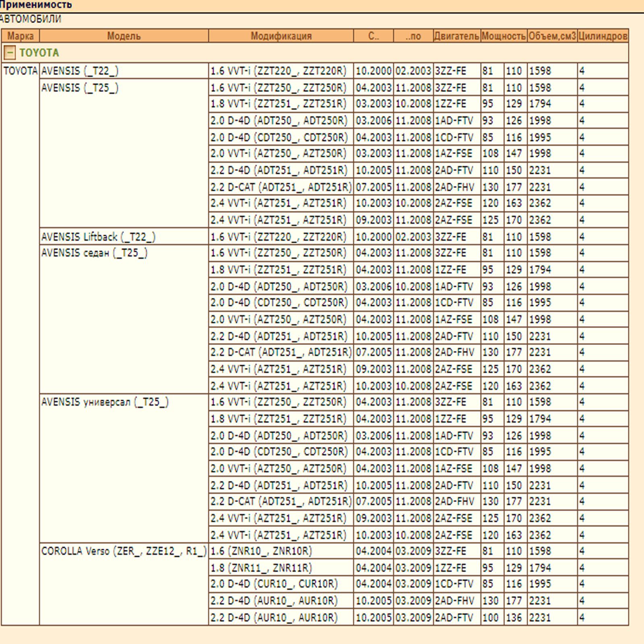This screenshot has width=644, height=644.
Task: Collapse the TOYOTA group with minus icon
Action: pyautogui.click(x=10, y=53)
